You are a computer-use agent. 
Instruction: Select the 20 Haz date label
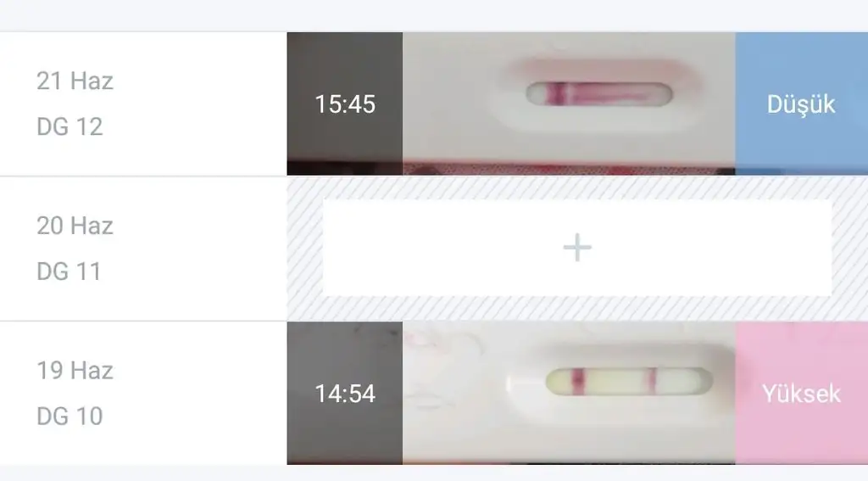pyautogui.click(x=75, y=226)
